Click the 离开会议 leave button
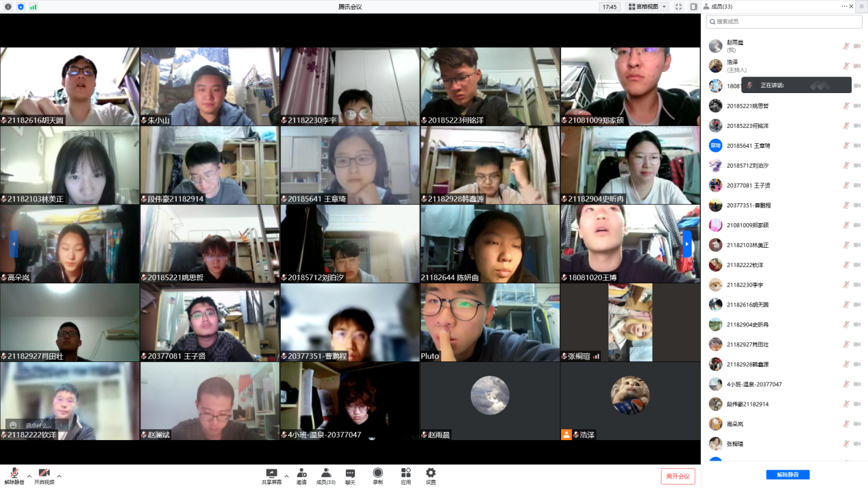Image resolution: width=868 pixels, height=488 pixels. point(678,476)
